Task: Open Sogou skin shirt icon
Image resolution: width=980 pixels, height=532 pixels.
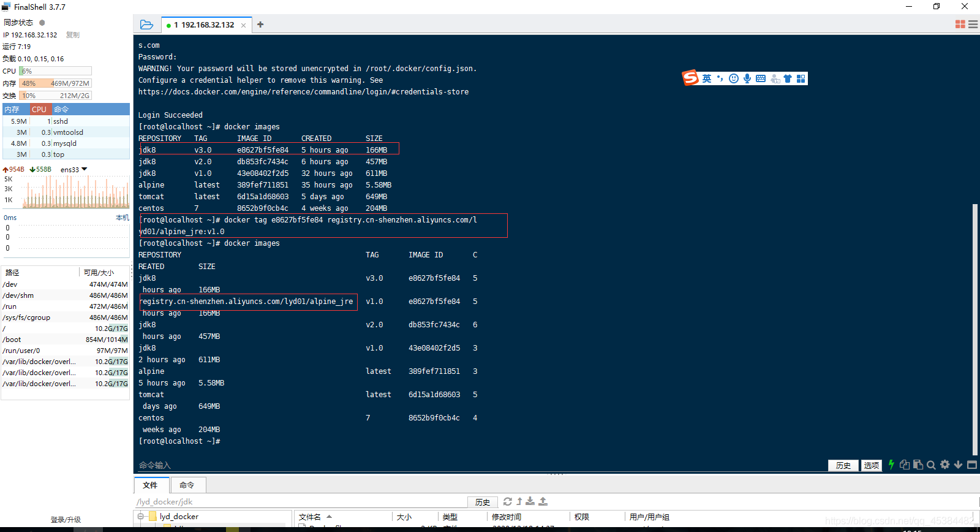Action: (x=788, y=78)
